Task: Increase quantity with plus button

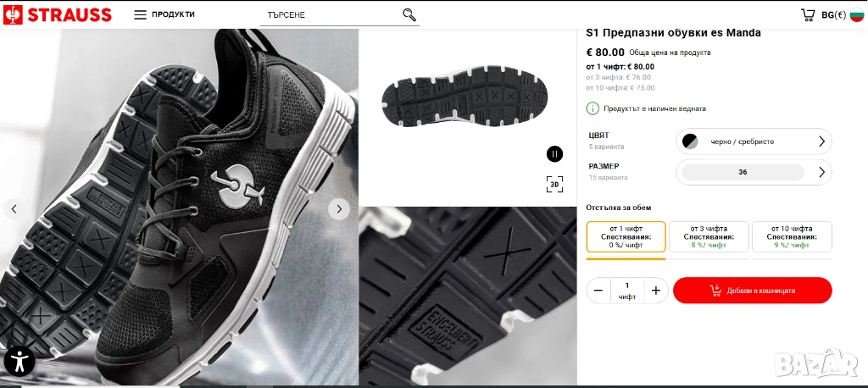Action: coord(655,291)
